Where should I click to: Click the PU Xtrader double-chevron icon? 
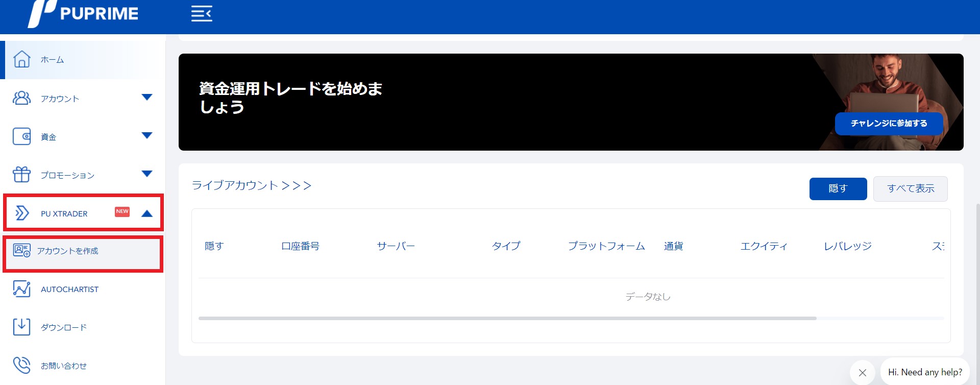tap(21, 213)
